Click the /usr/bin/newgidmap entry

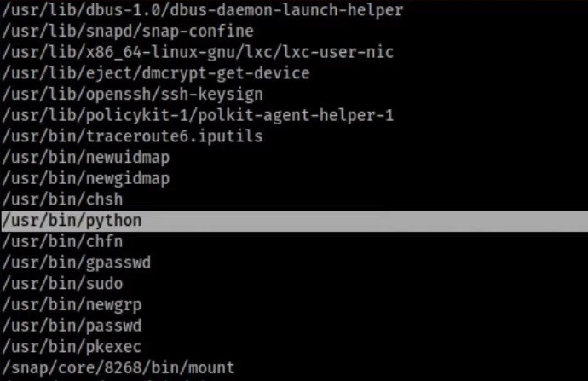click(x=85, y=178)
